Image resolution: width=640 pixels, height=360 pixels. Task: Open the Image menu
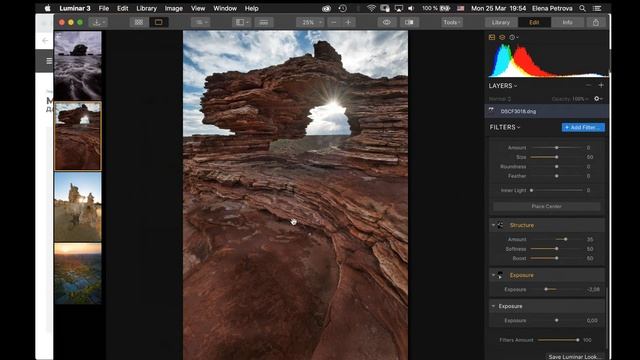173,8
